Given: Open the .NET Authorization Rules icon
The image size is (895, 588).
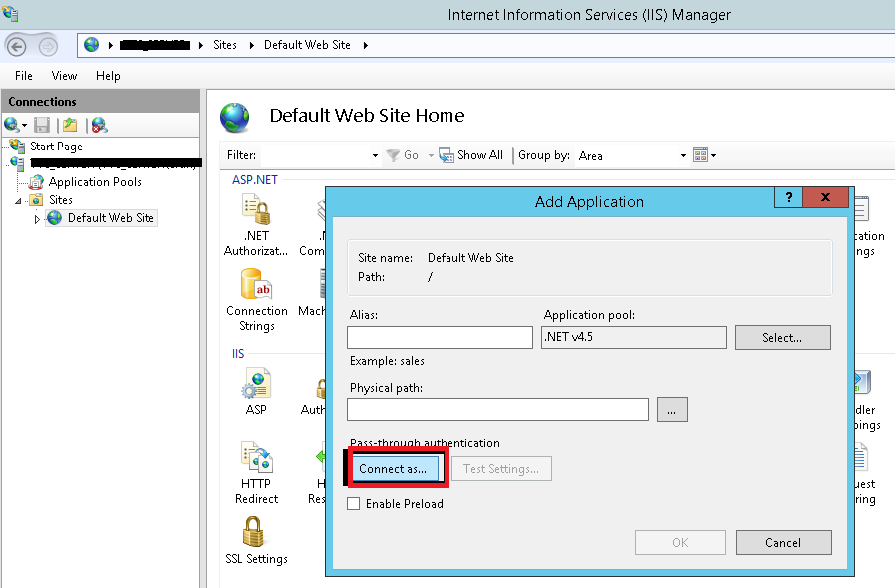Looking at the screenshot, I should coord(256,212).
